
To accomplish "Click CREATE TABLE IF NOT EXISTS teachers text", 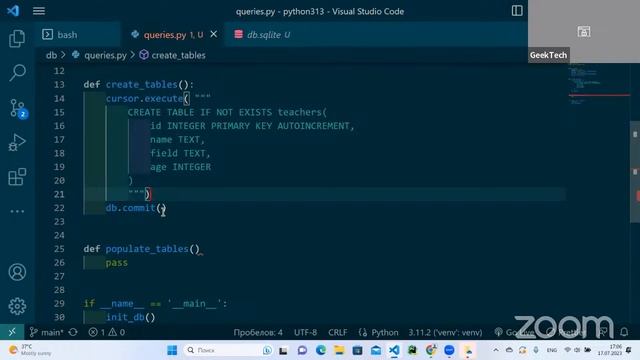I will [x=227, y=112].
